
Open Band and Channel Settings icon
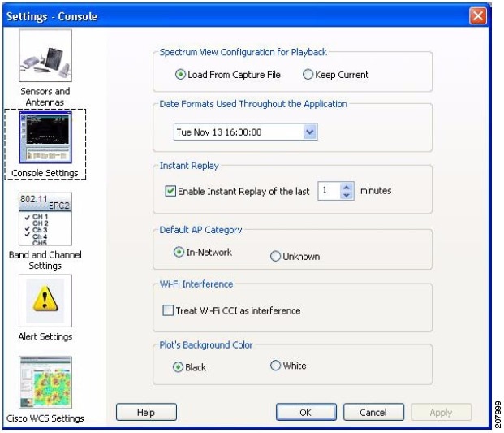point(45,219)
